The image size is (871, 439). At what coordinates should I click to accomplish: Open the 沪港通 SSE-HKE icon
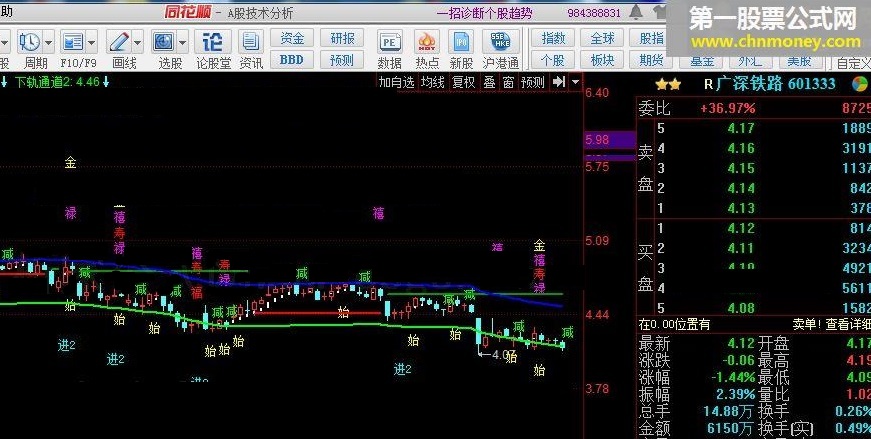click(500, 42)
